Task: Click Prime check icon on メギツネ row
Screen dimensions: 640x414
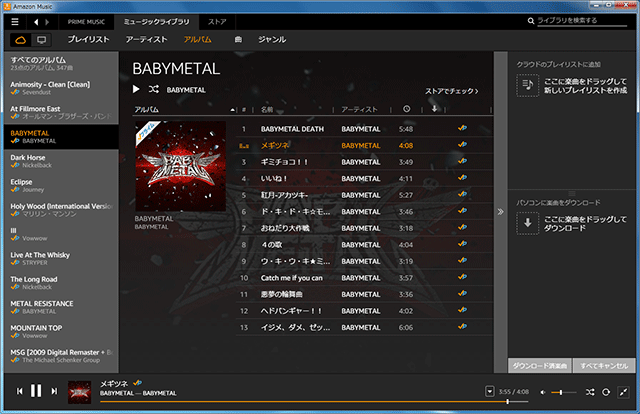Action: pos(462,145)
